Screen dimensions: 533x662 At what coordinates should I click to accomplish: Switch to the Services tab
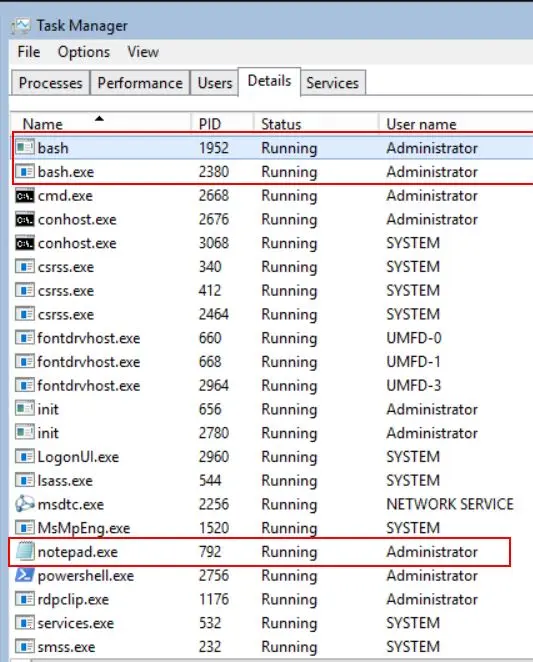333,83
